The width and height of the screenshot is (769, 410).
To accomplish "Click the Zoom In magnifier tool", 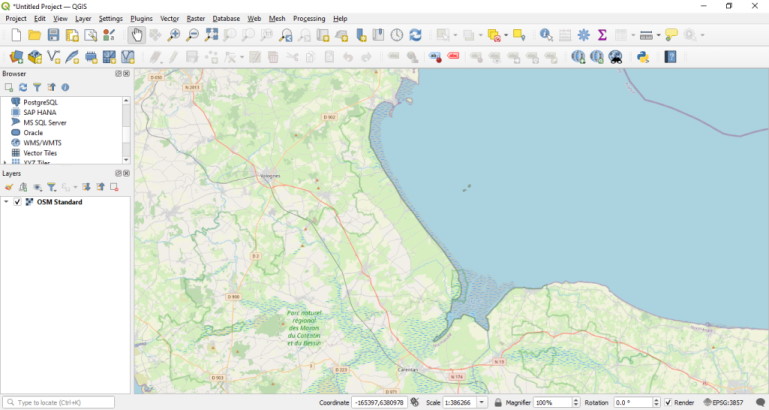I will pos(174,35).
